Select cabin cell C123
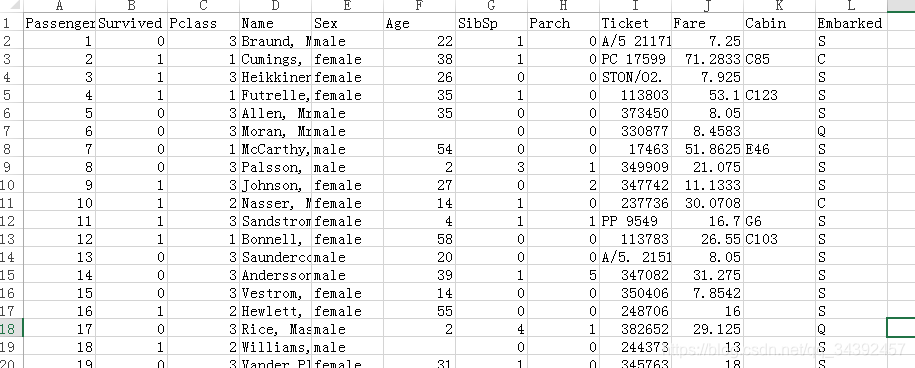 (x=780, y=95)
